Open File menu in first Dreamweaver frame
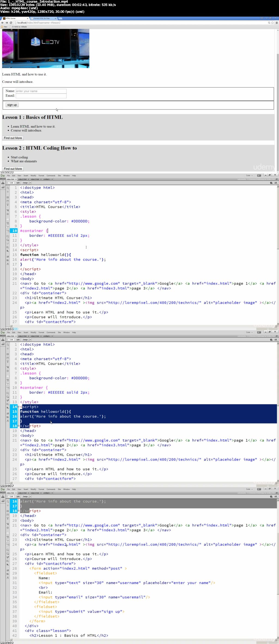 [x=8, y=176]
